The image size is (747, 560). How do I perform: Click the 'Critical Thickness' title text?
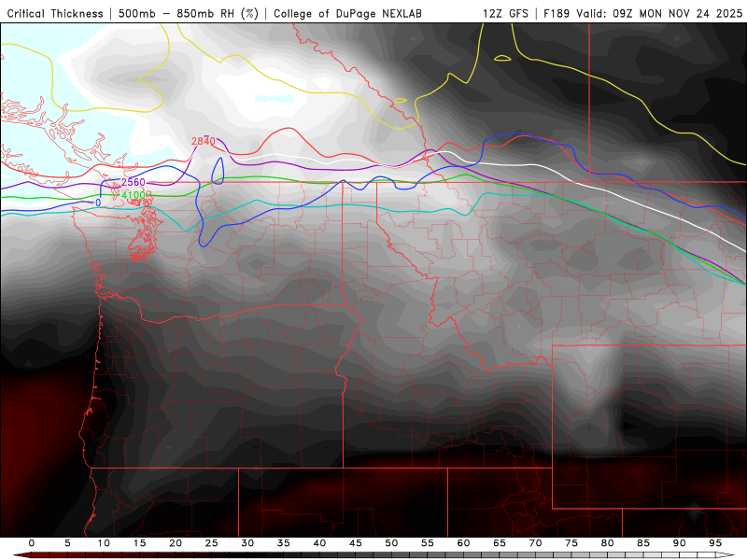pyautogui.click(x=55, y=14)
